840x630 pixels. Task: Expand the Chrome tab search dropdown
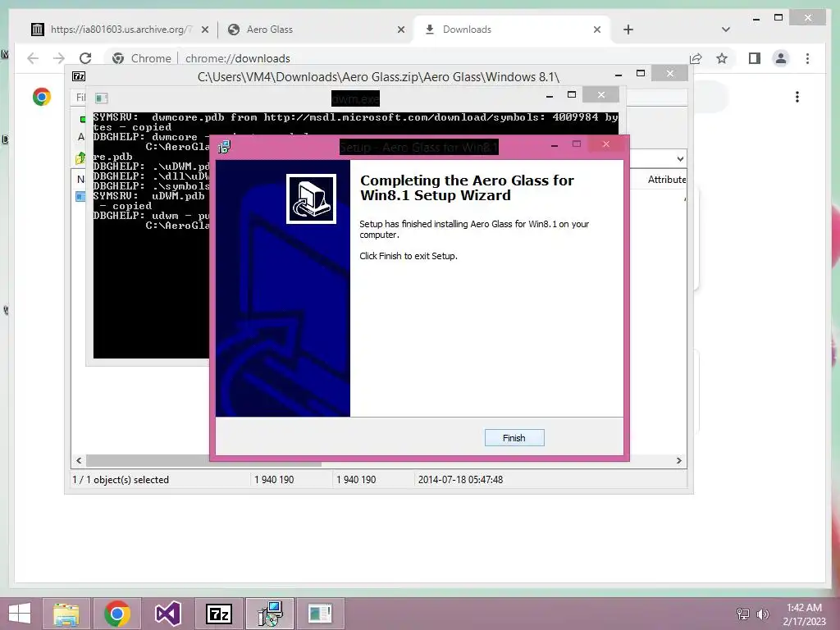click(725, 30)
